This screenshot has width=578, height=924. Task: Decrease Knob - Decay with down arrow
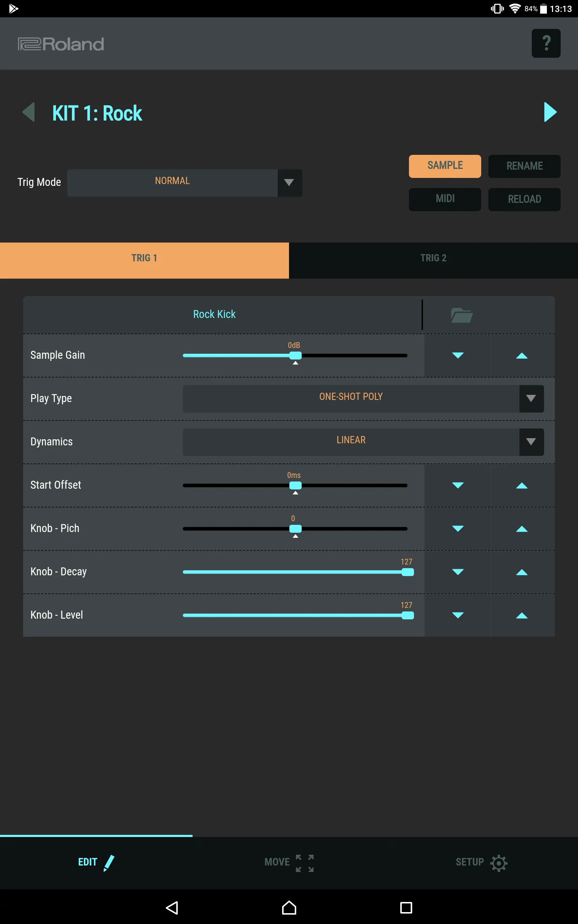click(458, 572)
